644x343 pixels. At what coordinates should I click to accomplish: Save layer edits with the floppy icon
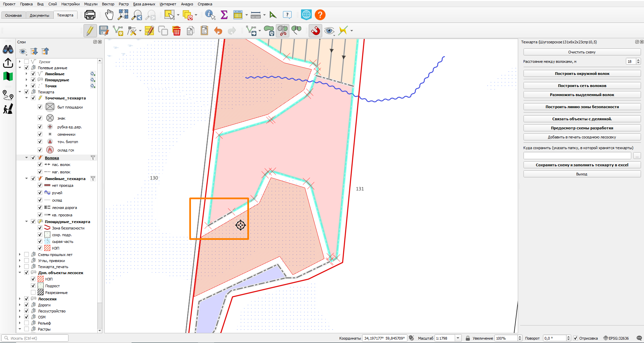(104, 31)
